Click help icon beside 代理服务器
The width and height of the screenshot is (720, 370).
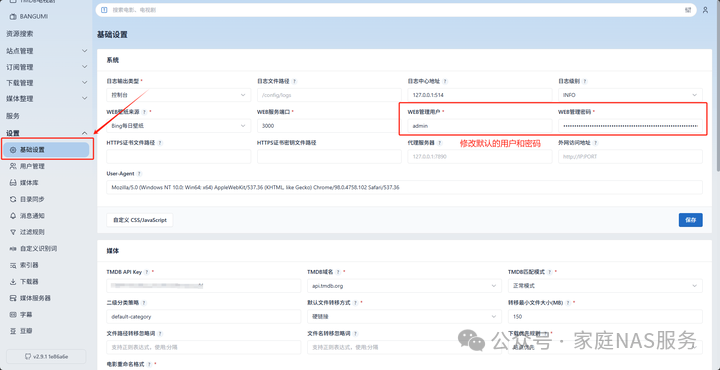coord(439,143)
